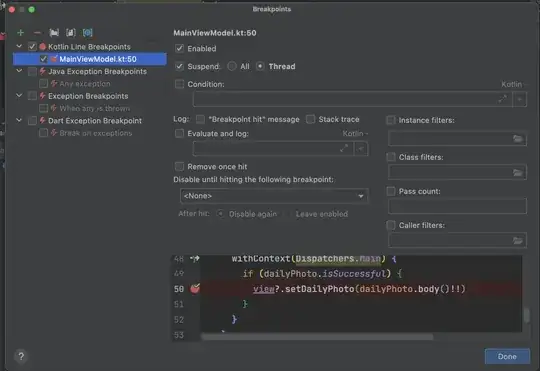This screenshot has height=371, width=540.
Task: Check Break on exceptions
Action: pyautogui.click(x=43, y=133)
